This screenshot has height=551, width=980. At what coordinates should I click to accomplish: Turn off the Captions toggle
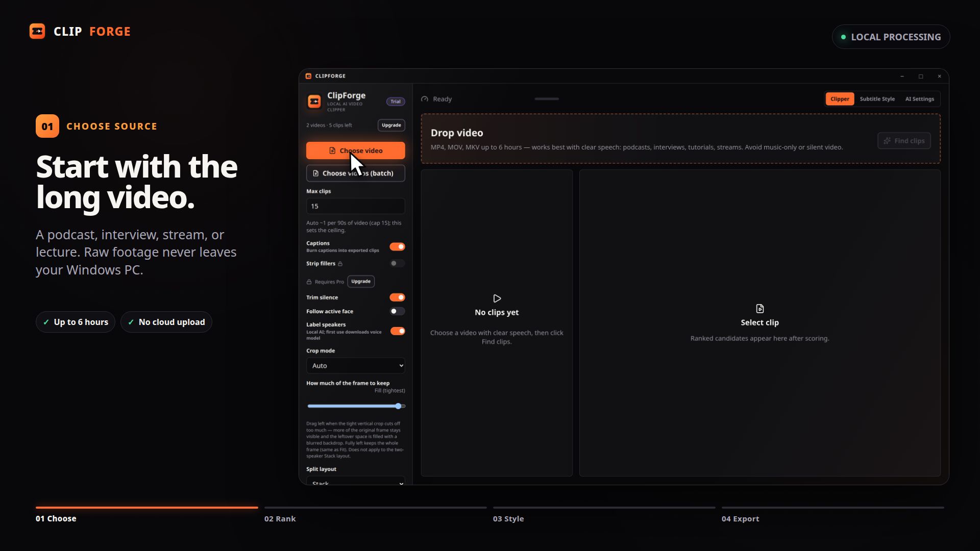tap(397, 247)
